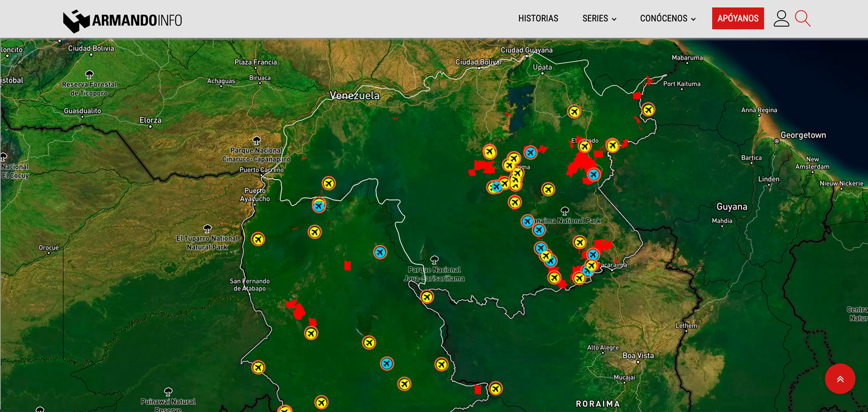
Task: Open the user account profile icon
Action: [x=781, y=19]
